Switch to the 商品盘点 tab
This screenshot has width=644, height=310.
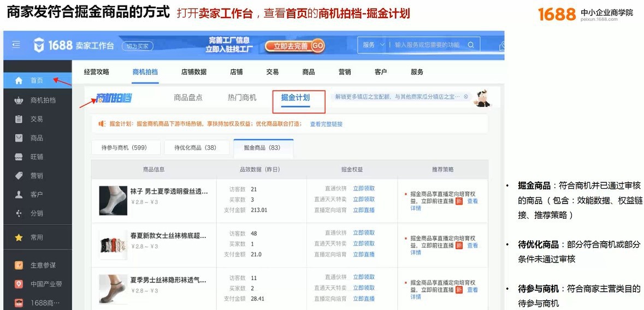pos(188,98)
